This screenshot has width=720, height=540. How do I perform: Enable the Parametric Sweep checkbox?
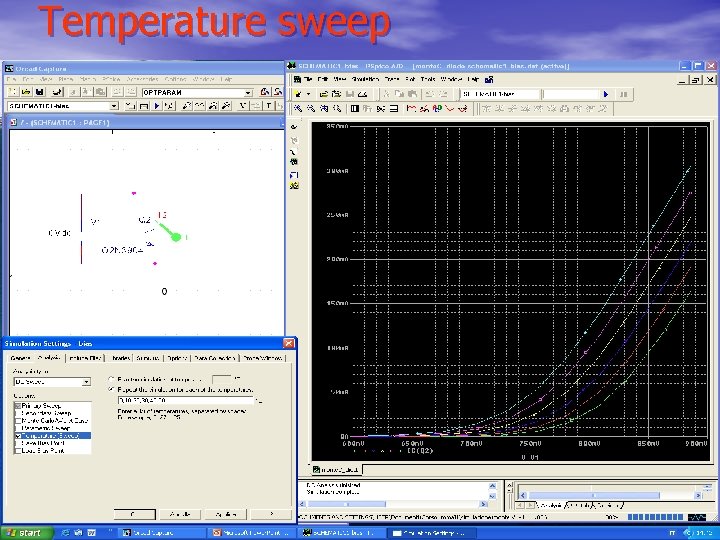pos(18,428)
